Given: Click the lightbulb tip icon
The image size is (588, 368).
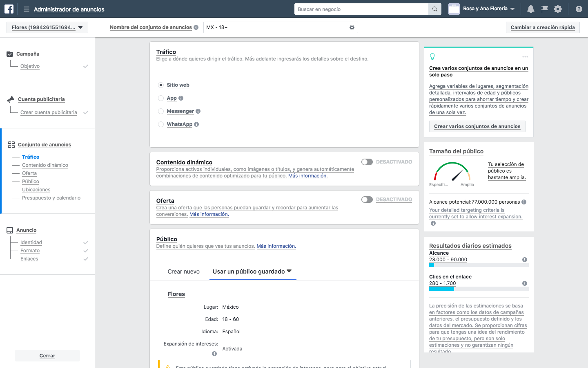Looking at the screenshot, I should coord(432,56).
